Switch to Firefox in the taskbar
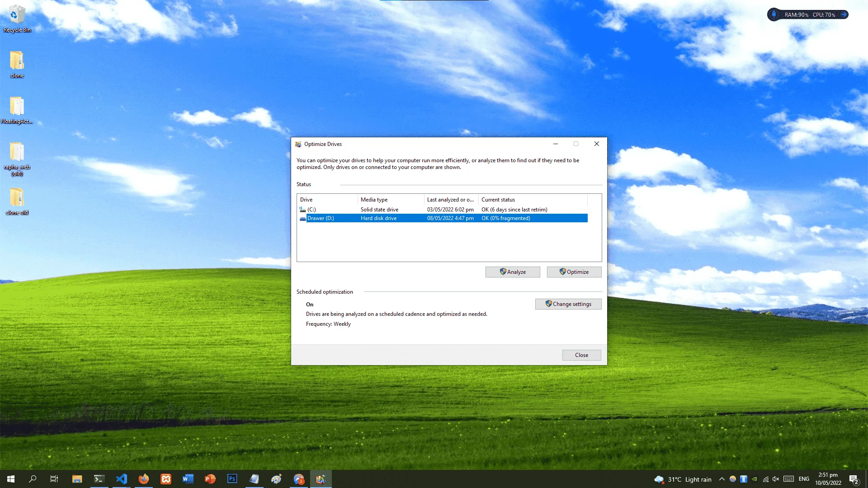868x488 pixels. click(143, 479)
